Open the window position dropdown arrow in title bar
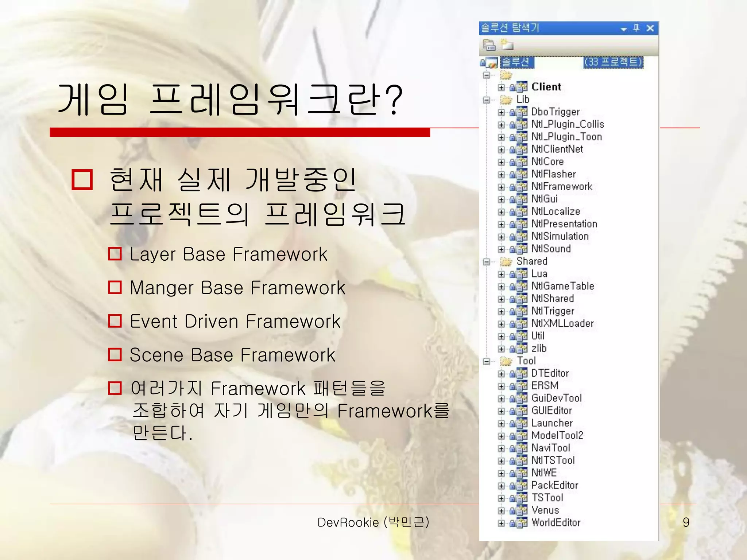This screenshot has height=560, width=747. [x=624, y=29]
